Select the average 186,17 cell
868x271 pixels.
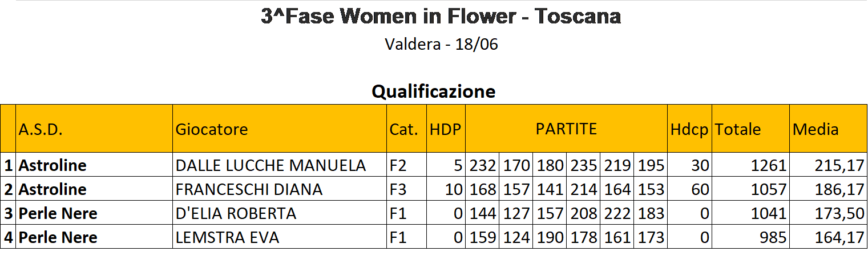pyautogui.click(x=828, y=189)
